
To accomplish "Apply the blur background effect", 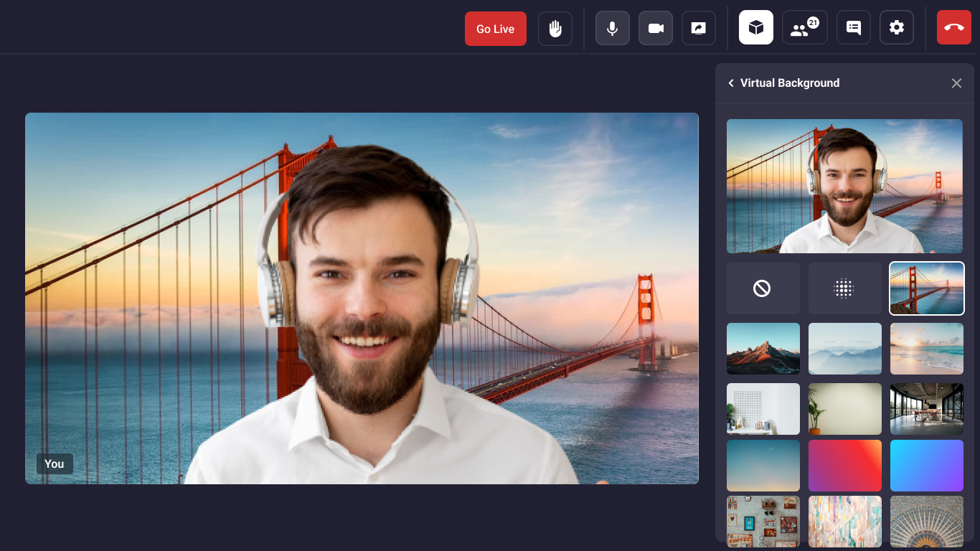I will point(845,288).
